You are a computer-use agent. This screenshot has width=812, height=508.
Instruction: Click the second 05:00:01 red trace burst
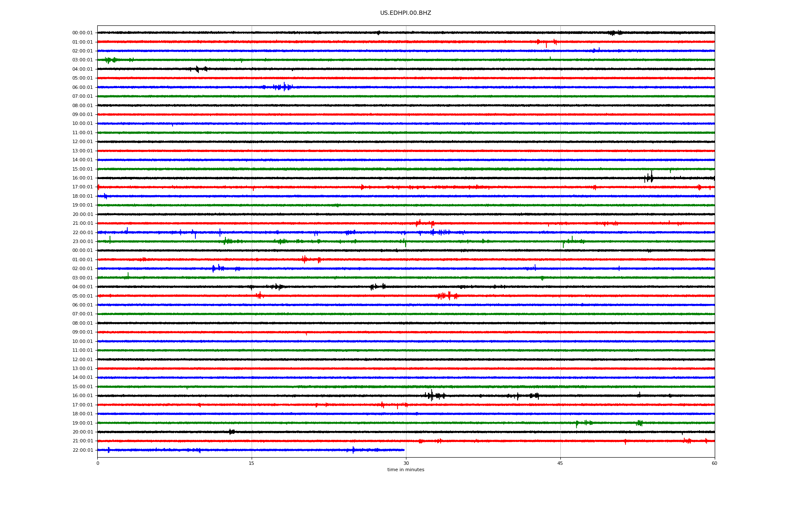448,295
